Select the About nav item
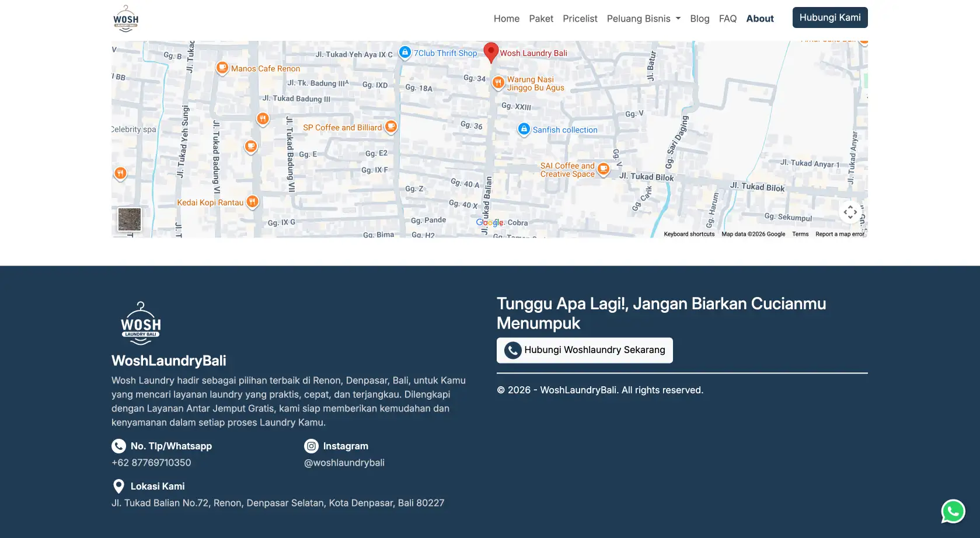Image resolution: width=980 pixels, height=538 pixels. pyautogui.click(x=760, y=19)
